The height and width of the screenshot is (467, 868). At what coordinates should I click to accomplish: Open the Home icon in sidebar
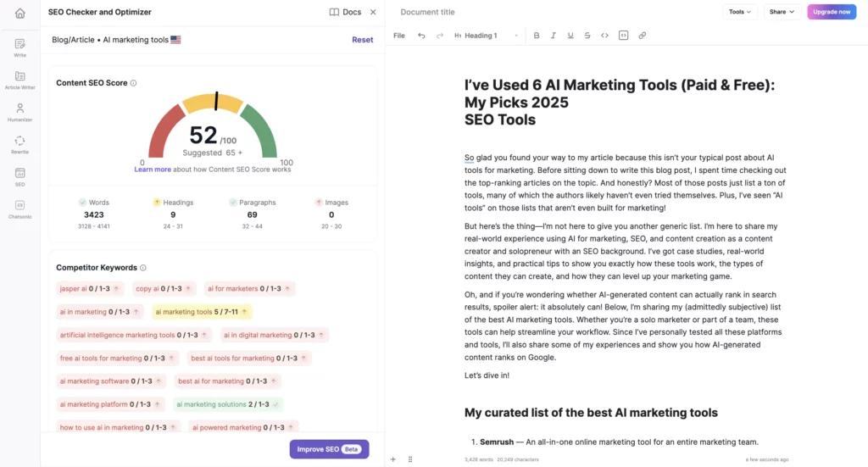(20, 14)
